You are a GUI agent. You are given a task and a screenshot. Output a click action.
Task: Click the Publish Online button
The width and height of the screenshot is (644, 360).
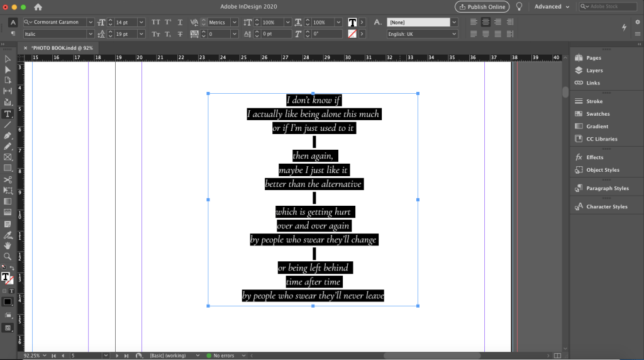(482, 7)
